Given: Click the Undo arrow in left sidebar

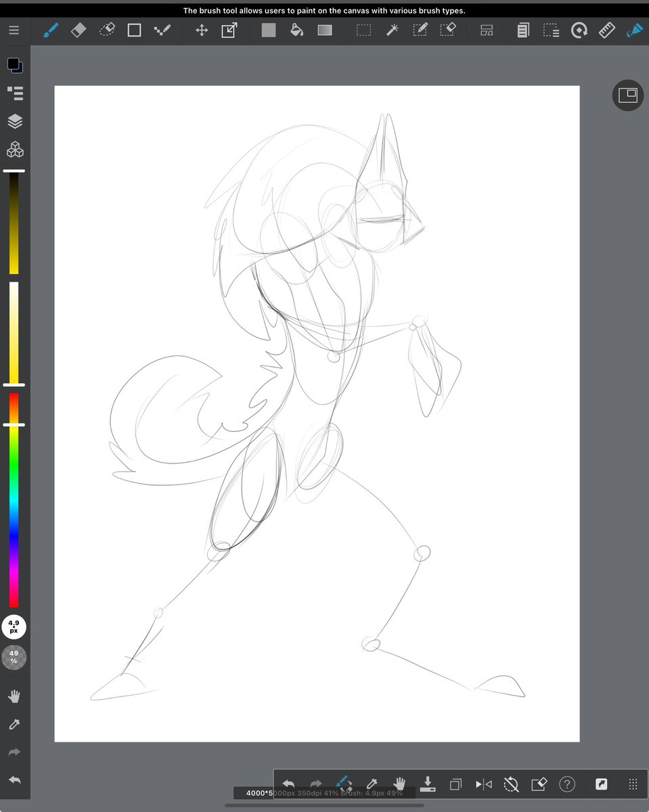Looking at the screenshot, I should click(x=14, y=780).
